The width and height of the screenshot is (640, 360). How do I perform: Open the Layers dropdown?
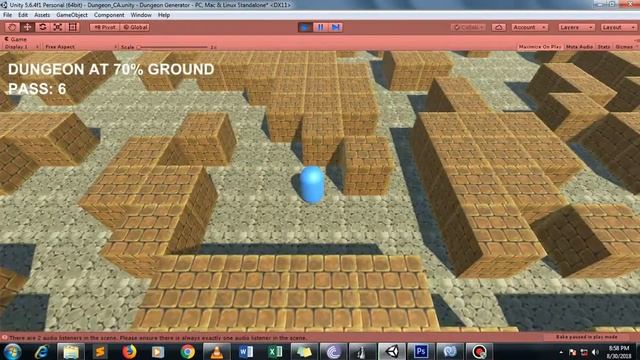point(576,27)
